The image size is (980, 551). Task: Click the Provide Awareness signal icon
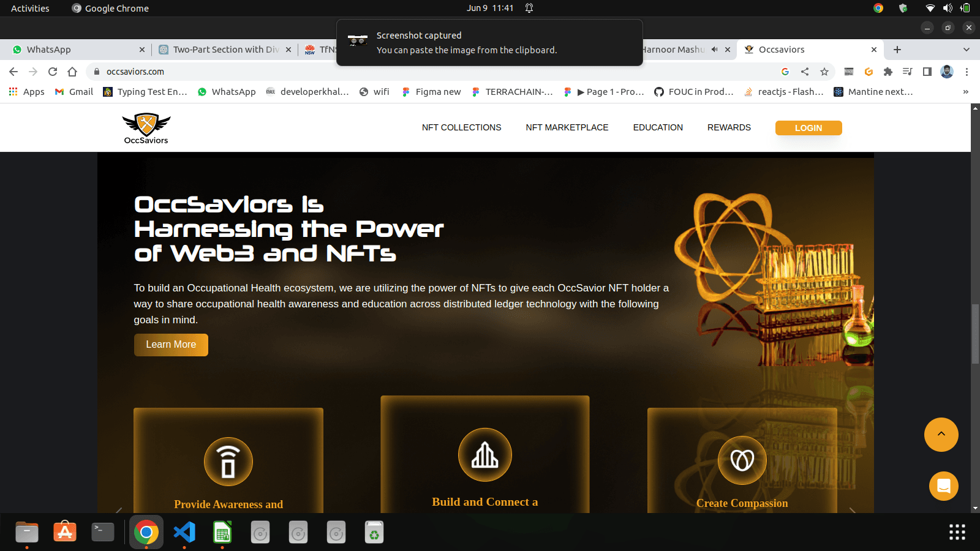[x=228, y=462]
